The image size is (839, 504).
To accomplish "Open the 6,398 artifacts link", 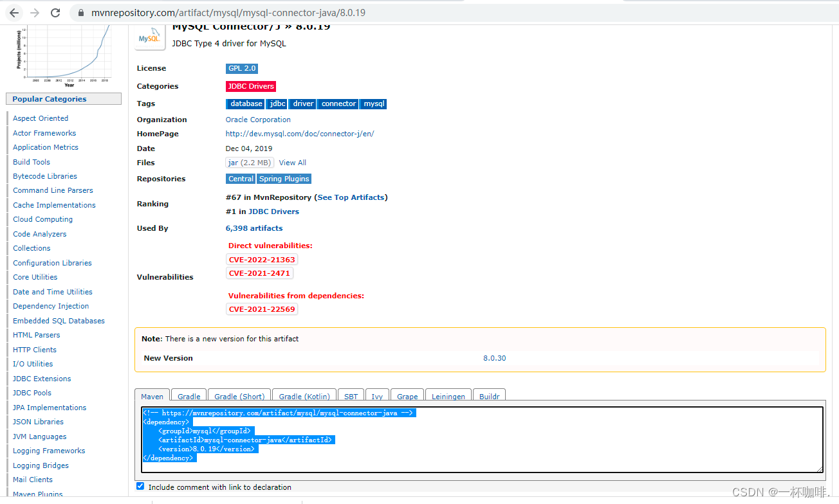I will click(254, 228).
